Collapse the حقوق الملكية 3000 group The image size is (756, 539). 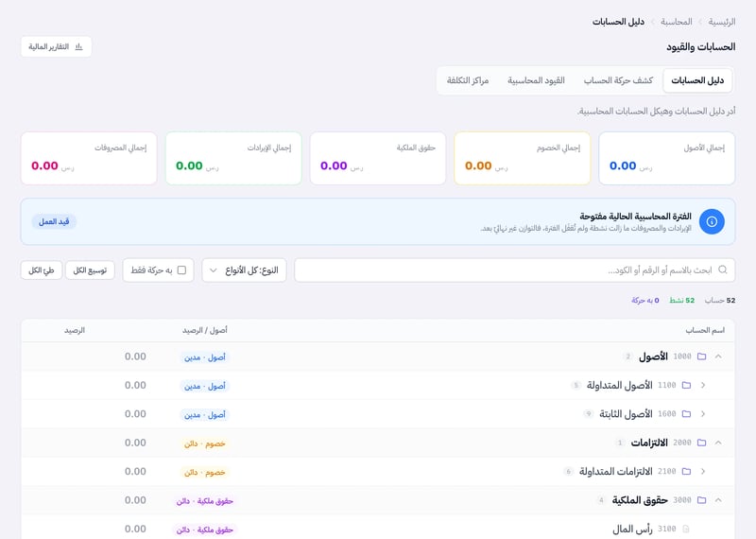pos(718,500)
